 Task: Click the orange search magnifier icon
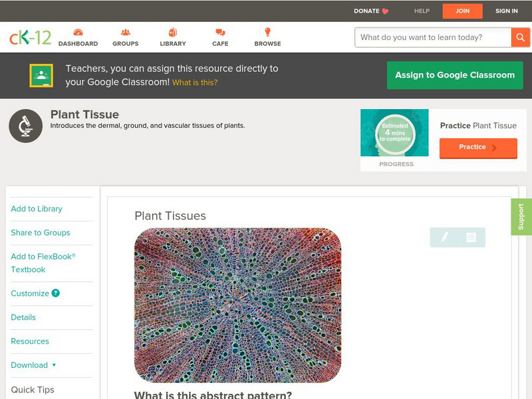click(x=520, y=37)
